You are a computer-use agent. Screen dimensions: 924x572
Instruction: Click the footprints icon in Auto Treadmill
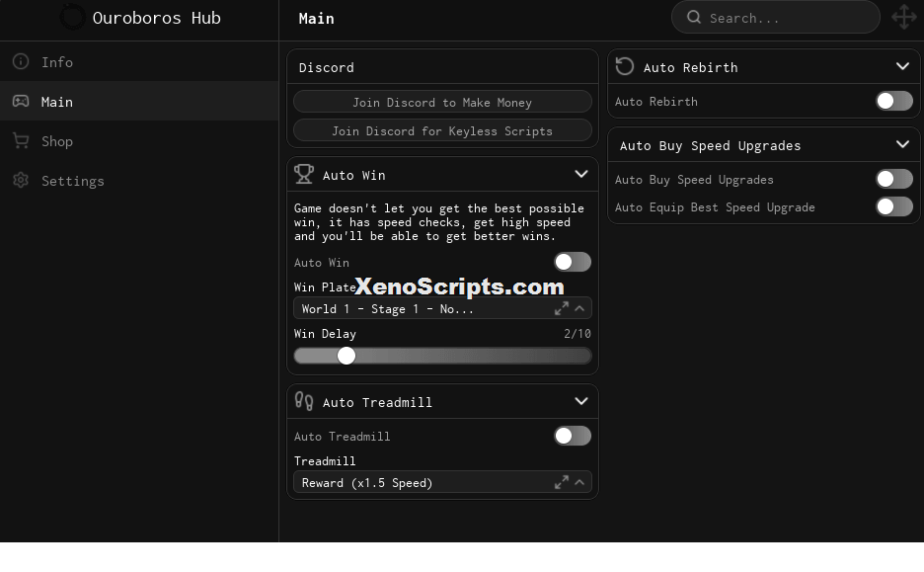[304, 401]
